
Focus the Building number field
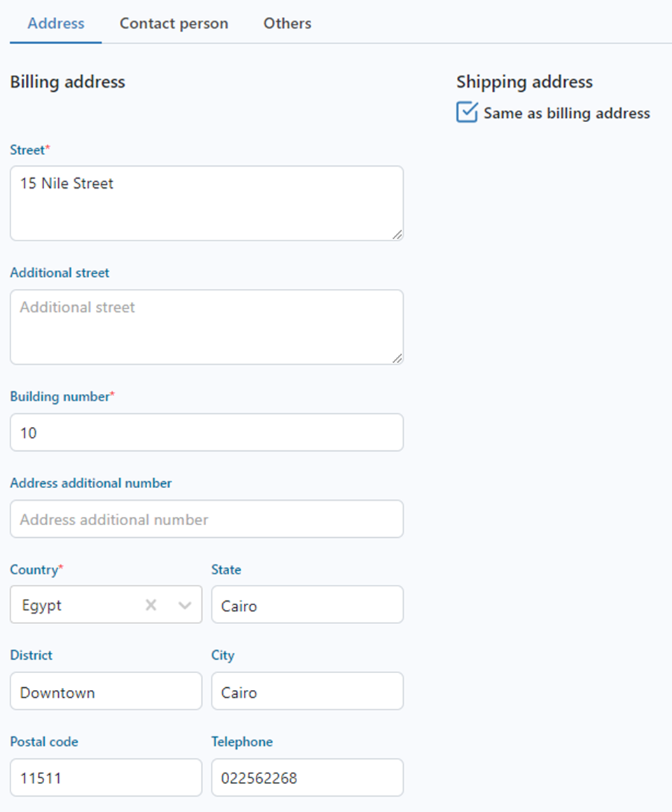click(206, 433)
